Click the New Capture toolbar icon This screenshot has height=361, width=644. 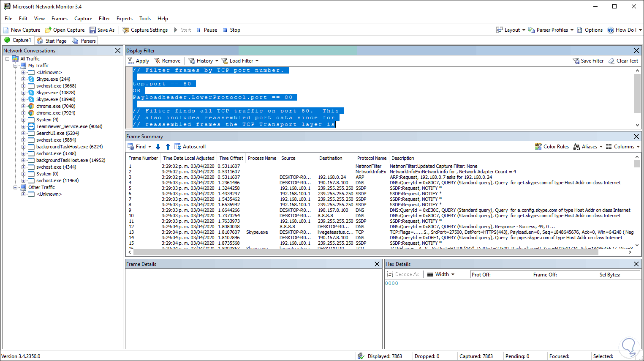(x=6, y=30)
